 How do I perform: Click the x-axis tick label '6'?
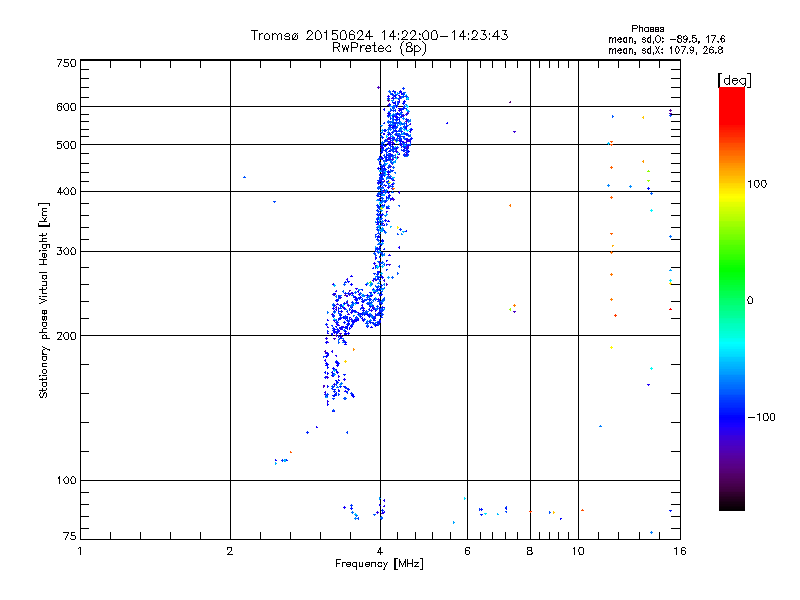[x=467, y=551]
